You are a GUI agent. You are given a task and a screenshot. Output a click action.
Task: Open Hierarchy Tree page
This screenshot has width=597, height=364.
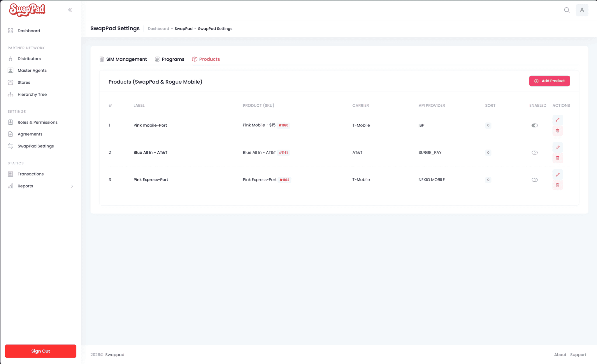coord(32,94)
